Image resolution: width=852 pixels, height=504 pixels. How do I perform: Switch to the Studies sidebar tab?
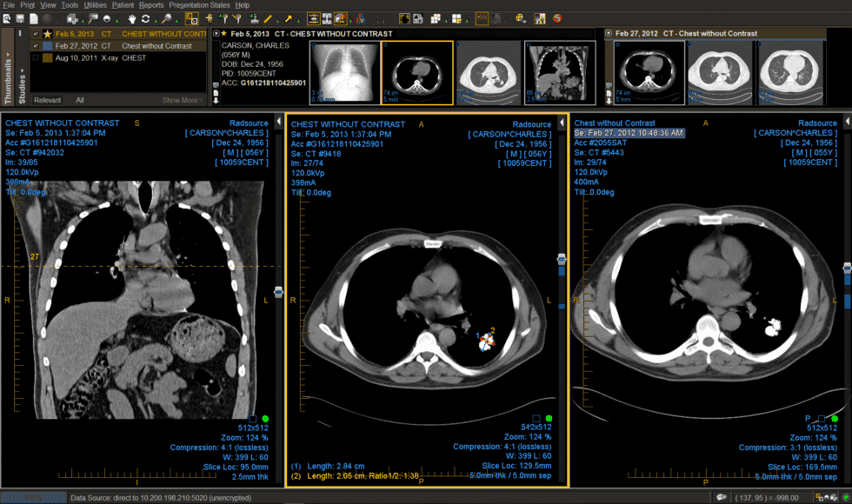point(21,78)
